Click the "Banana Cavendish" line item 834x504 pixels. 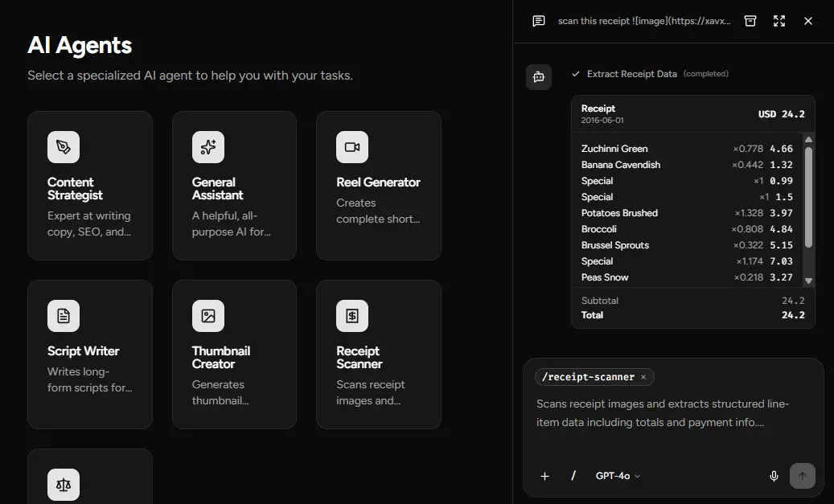(621, 165)
